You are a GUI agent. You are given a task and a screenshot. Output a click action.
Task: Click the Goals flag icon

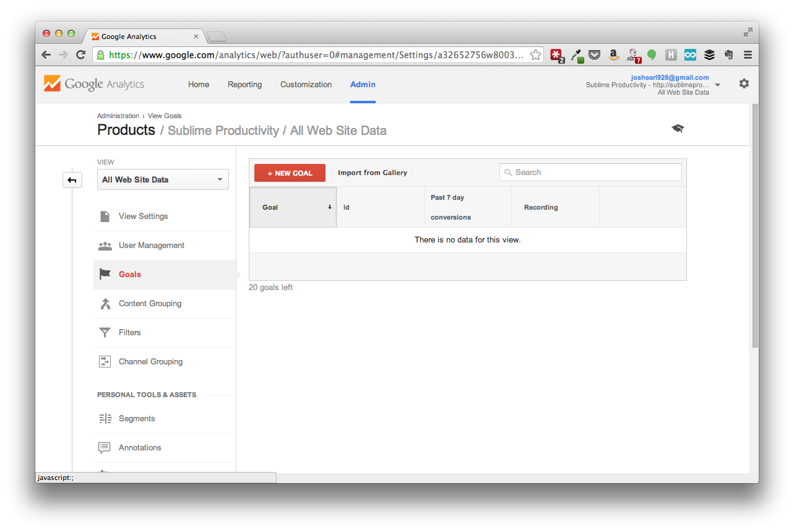[x=105, y=274]
